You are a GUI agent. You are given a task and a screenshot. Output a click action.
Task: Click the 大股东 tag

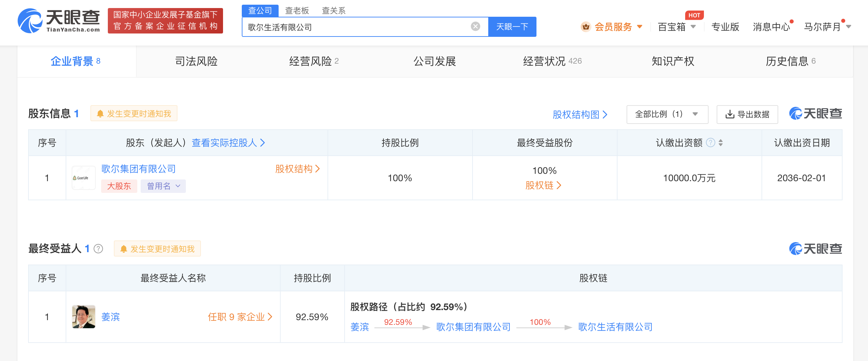(x=119, y=186)
